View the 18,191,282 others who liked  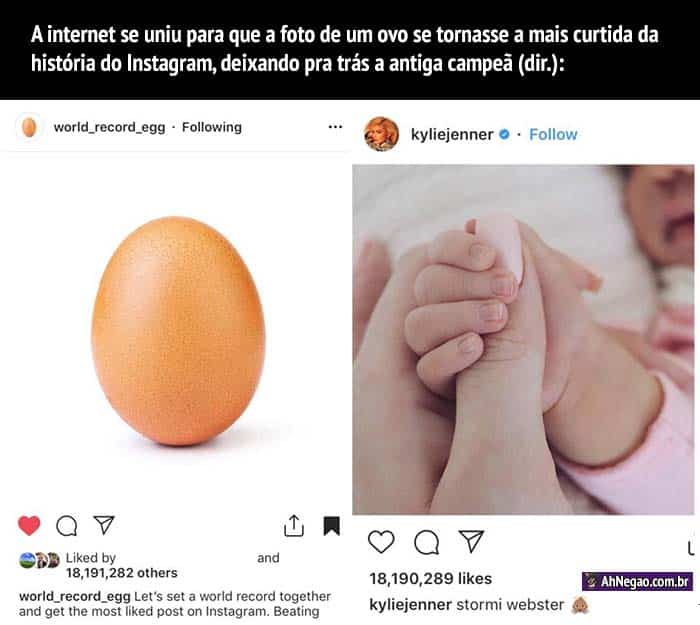pyautogui.click(x=121, y=573)
